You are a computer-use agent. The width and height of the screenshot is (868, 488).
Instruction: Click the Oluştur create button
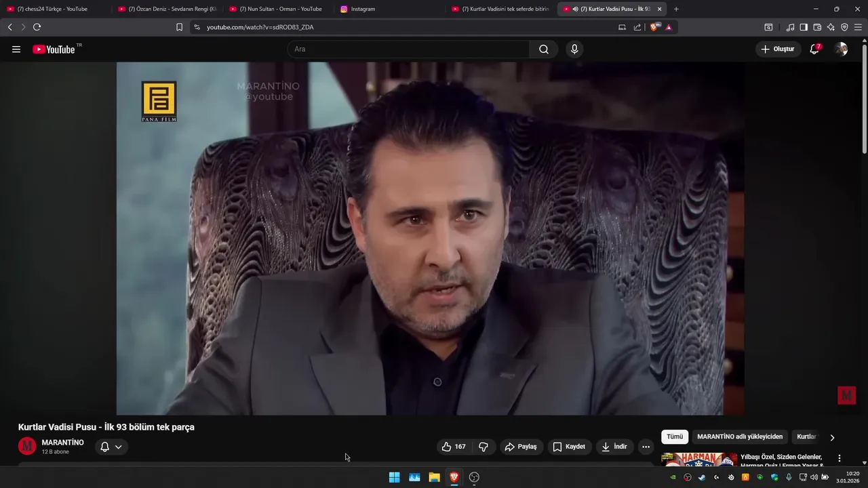click(778, 49)
